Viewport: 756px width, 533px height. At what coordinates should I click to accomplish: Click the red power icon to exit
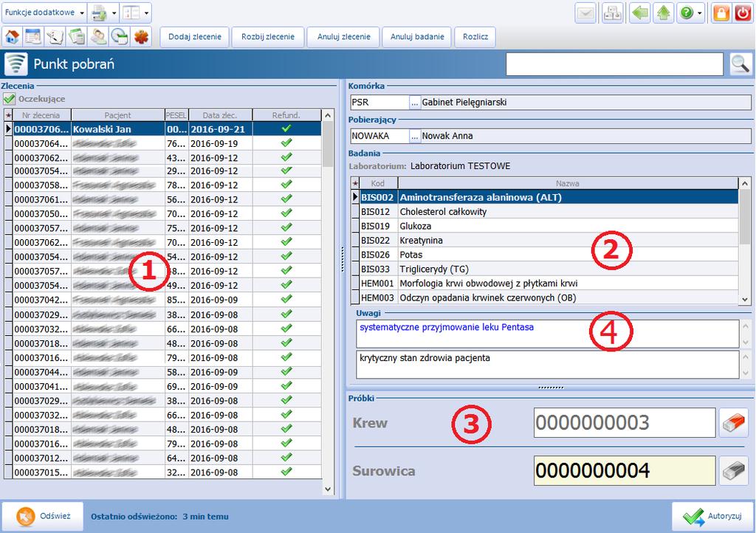tap(743, 13)
